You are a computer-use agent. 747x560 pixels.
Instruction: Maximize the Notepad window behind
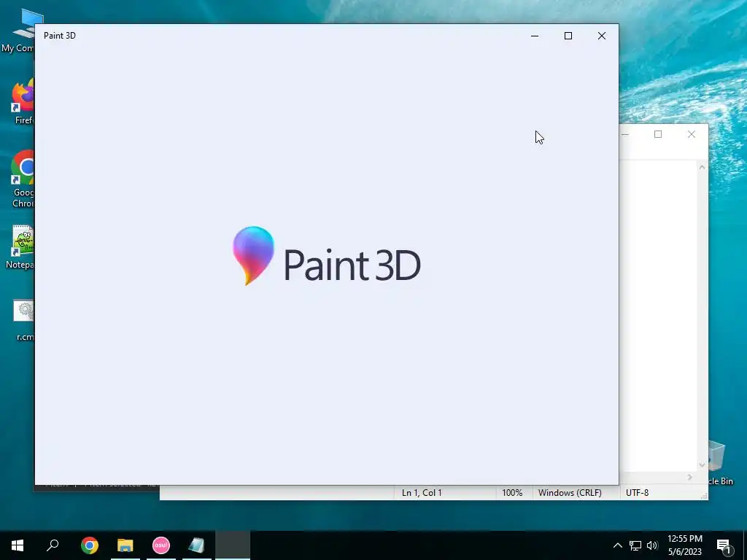pos(658,135)
